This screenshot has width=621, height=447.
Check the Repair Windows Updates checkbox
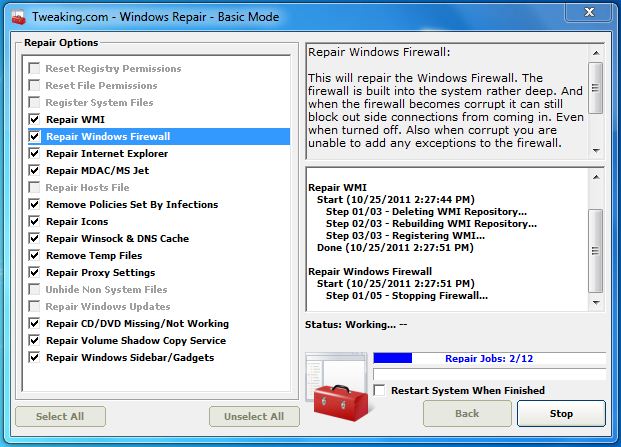coord(34,306)
